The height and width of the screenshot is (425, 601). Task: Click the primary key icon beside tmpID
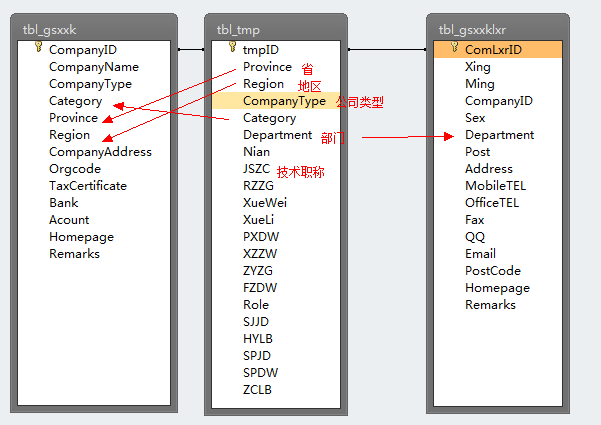point(232,47)
